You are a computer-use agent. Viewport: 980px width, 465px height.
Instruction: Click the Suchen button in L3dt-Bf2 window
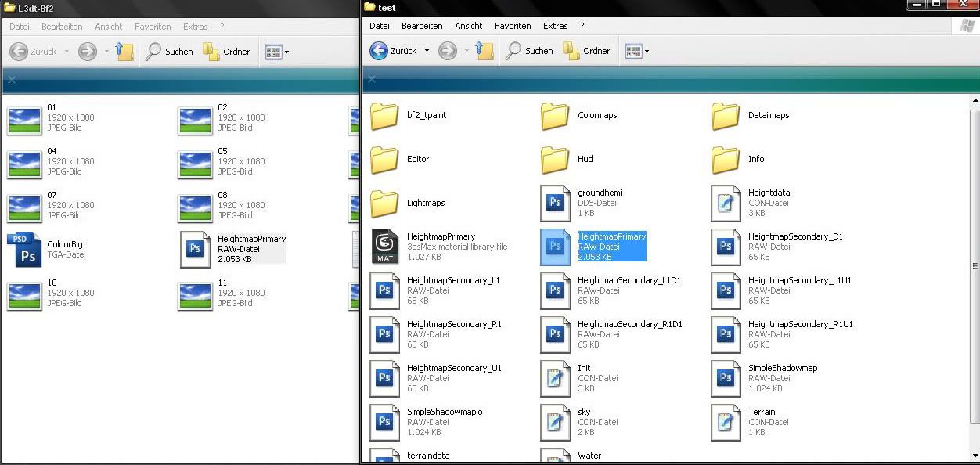pos(170,52)
